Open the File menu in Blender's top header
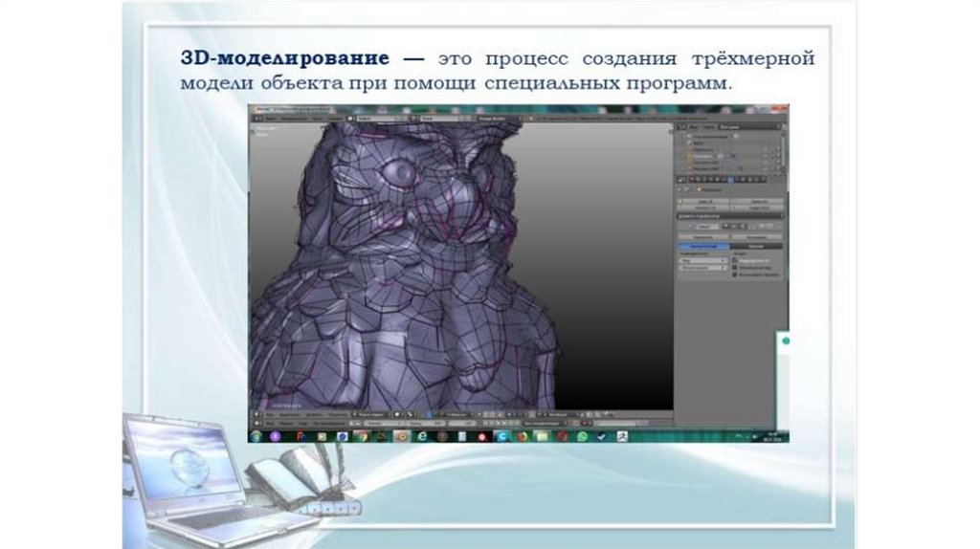Viewport: 980px width, 549px height. pyautogui.click(x=269, y=118)
